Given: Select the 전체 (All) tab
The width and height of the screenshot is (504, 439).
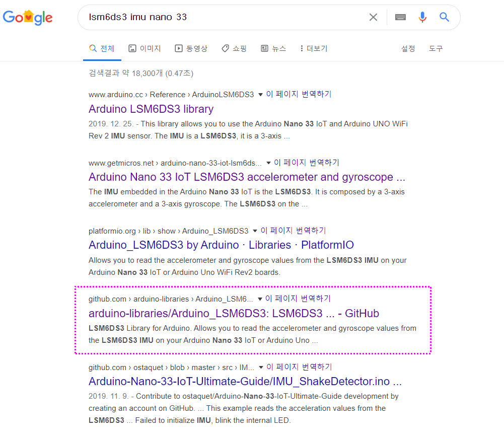Looking at the screenshot, I should pyautogui.click(x=102, y=48).
